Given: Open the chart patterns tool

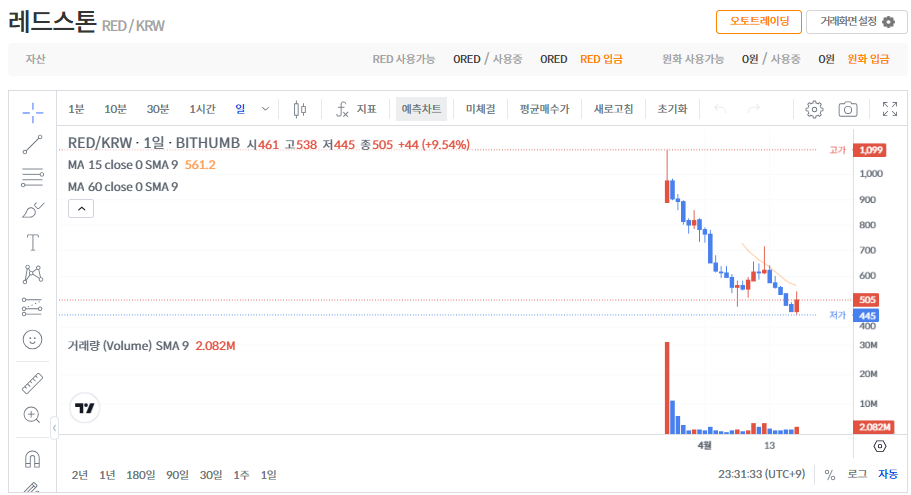Looking at the screenshot, I should point(33,274).
